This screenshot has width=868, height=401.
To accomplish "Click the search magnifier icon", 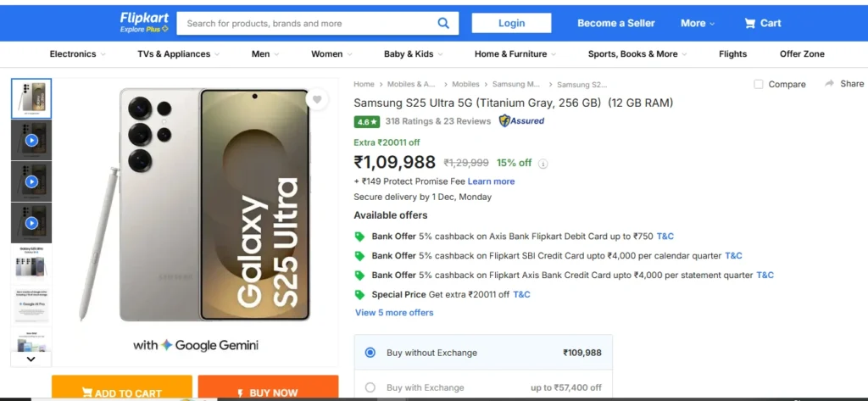I will pos(443,23).
